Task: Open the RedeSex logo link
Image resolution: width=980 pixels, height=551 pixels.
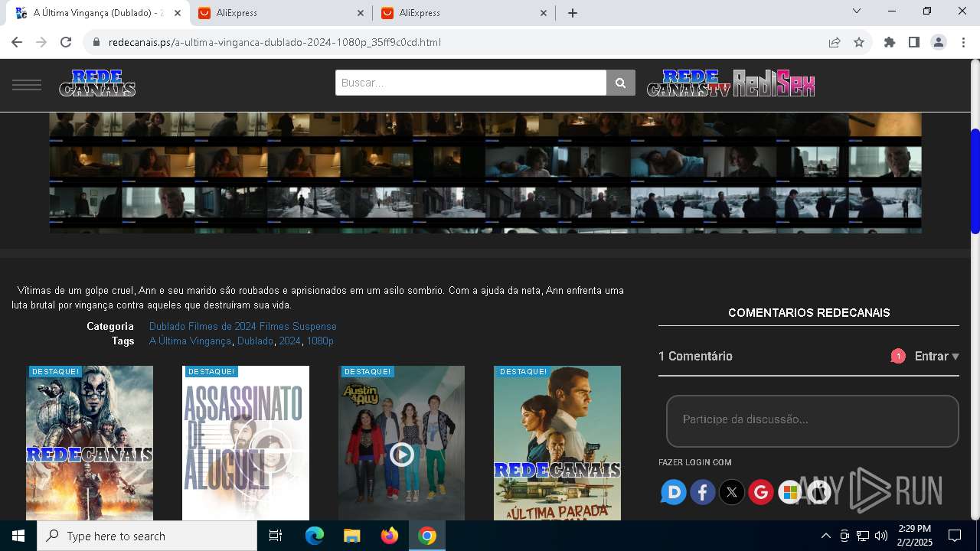Action: coord(774,83)
